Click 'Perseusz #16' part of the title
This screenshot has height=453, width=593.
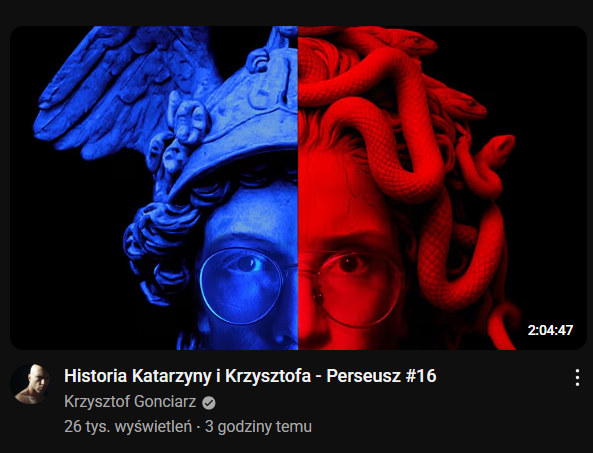[x=381, y=376]
